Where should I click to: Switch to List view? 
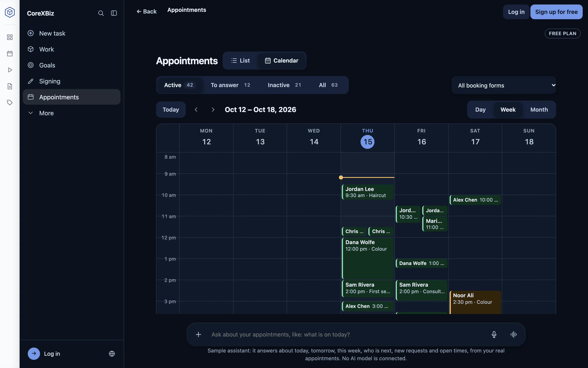pos(240,61)
